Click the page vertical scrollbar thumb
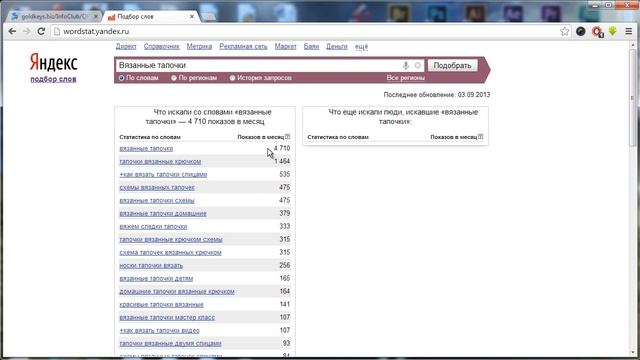Image resolution: width=640 pixels, height=360 pixels. 633,98
